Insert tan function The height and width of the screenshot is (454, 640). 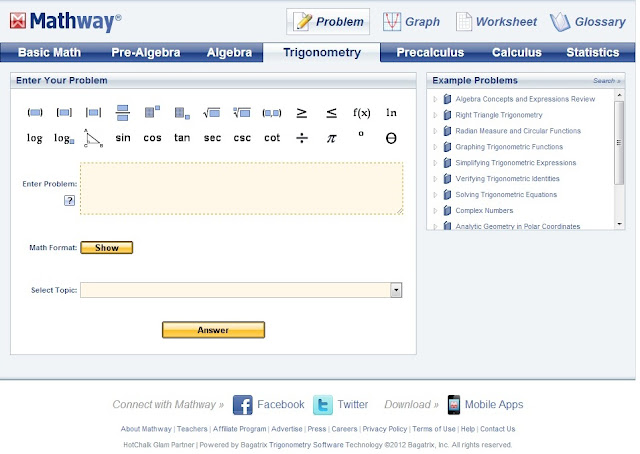coord(182,138)
